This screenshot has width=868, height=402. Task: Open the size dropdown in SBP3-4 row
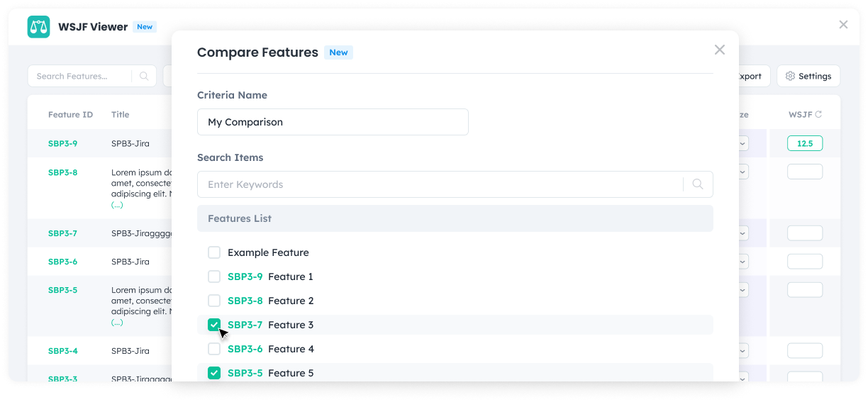tap(743, 351)
